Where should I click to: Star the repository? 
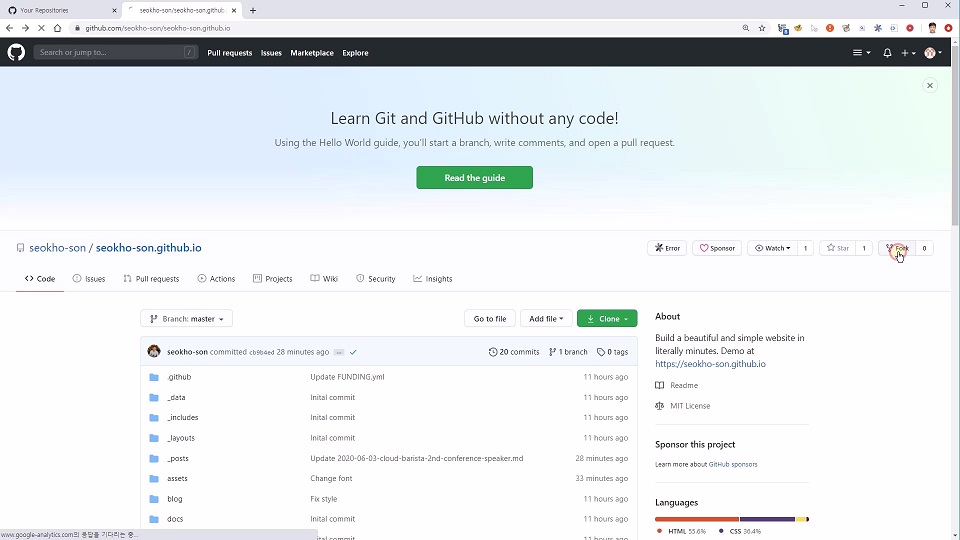coord(838,248)
